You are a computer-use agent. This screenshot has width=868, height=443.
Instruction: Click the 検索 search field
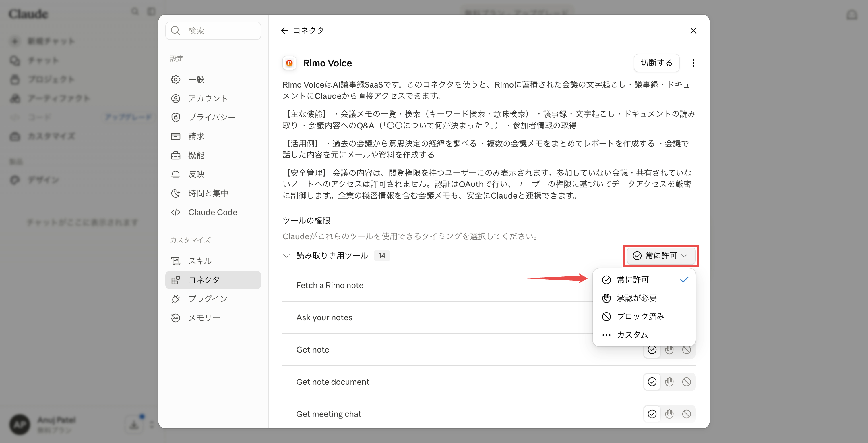pos(213,31)
